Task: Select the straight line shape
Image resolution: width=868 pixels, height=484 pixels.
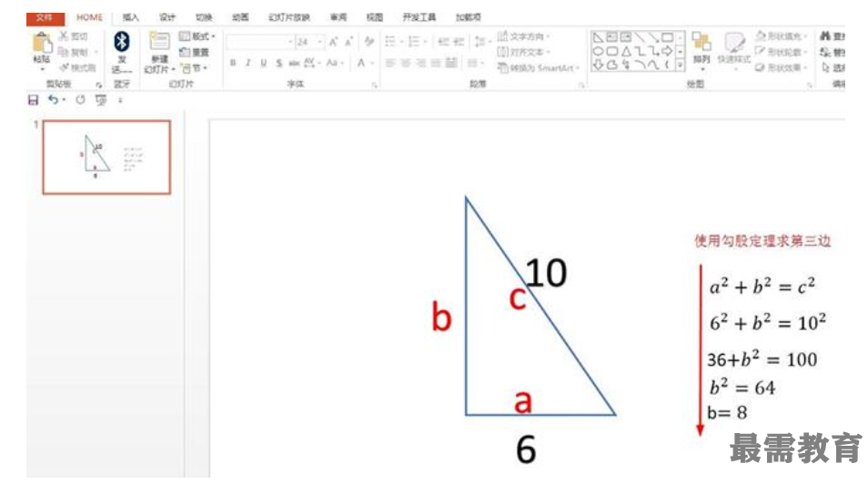Action: pyautogui.click(x=640, y=37)
